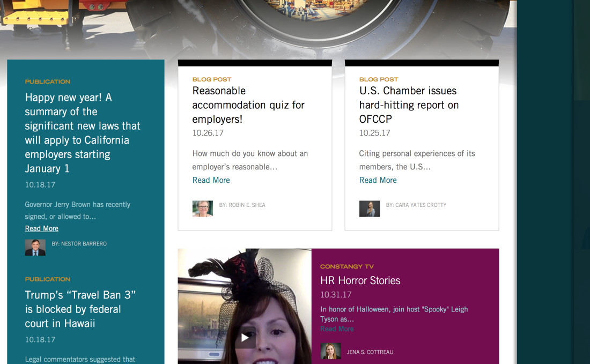The width and height of the screenshot is (590, 364).
Task: Click the Constangy TV category label
Action: click(347, 266)
